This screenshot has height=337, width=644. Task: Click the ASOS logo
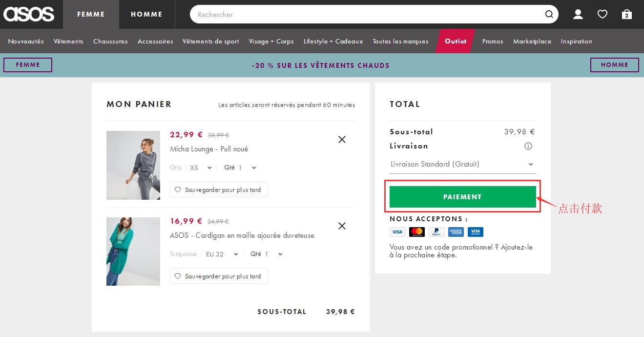tap(29, 14)
